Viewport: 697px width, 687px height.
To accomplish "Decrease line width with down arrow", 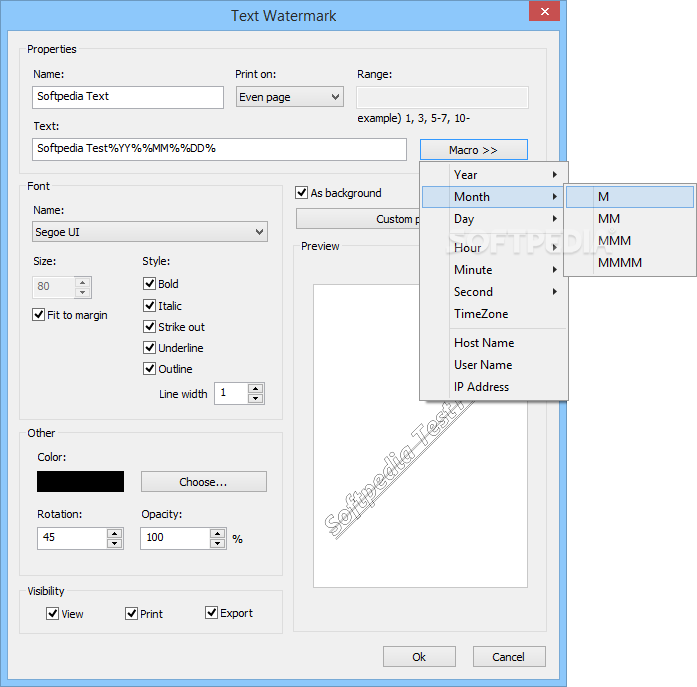I will pos(256,399).
